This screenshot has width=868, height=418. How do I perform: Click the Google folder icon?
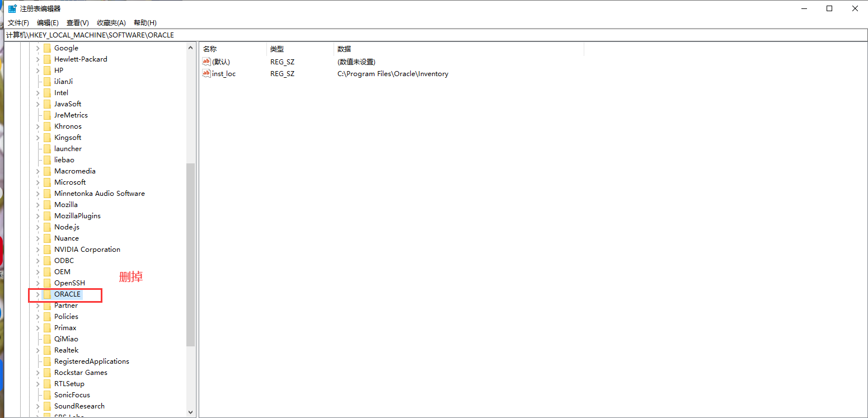[x=48, y=48]
